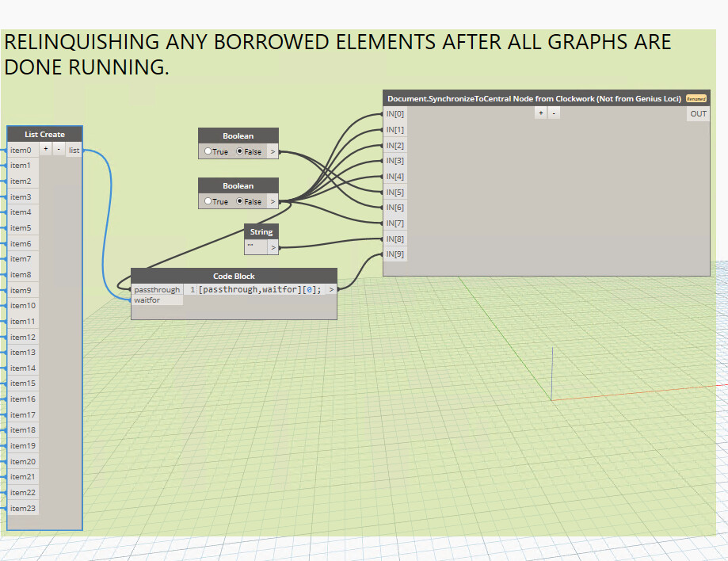Click the String node header
The height and width of the screenshot is (561, 728).
[x=261, y=231]
